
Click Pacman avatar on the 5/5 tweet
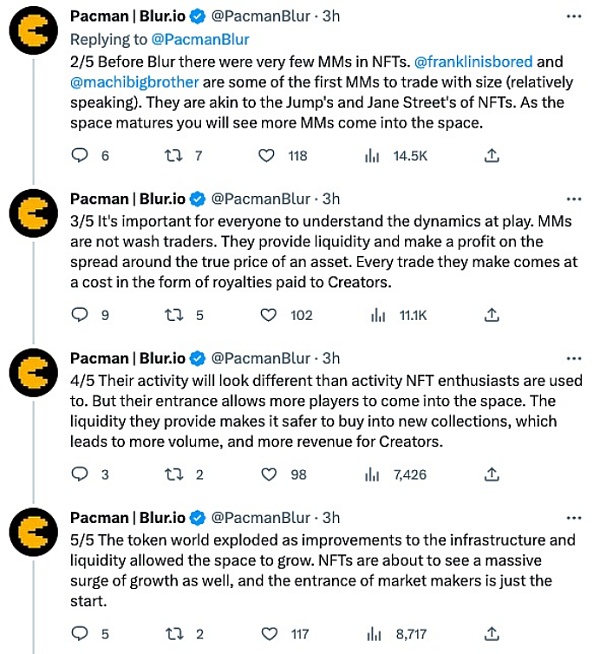click(32, 537)
